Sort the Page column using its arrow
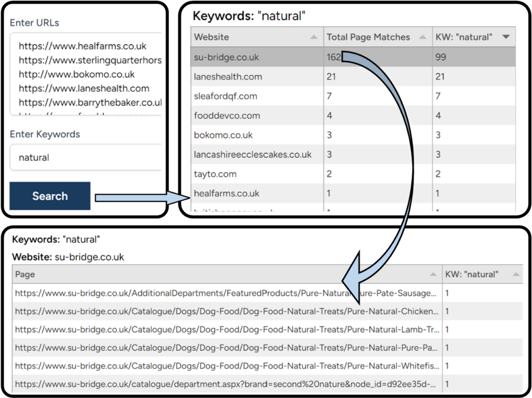Screen dimensions: 532x398 [x=433, y=275]
